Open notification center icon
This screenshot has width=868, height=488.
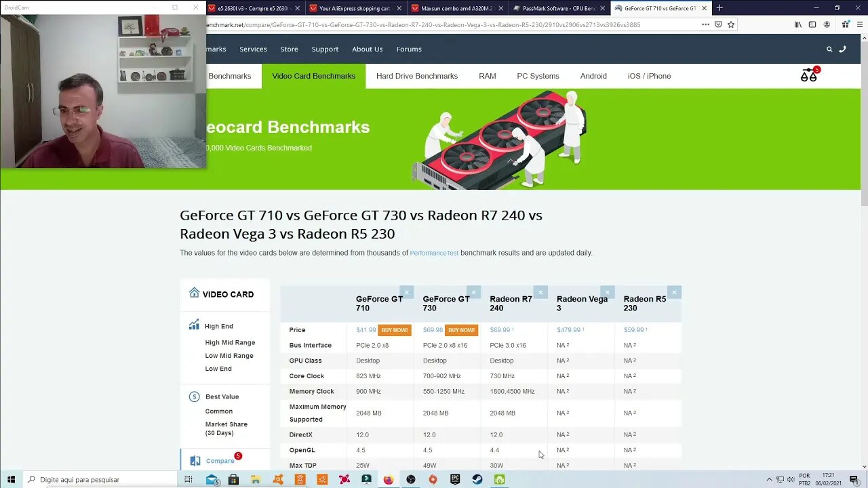coord(854,479)
